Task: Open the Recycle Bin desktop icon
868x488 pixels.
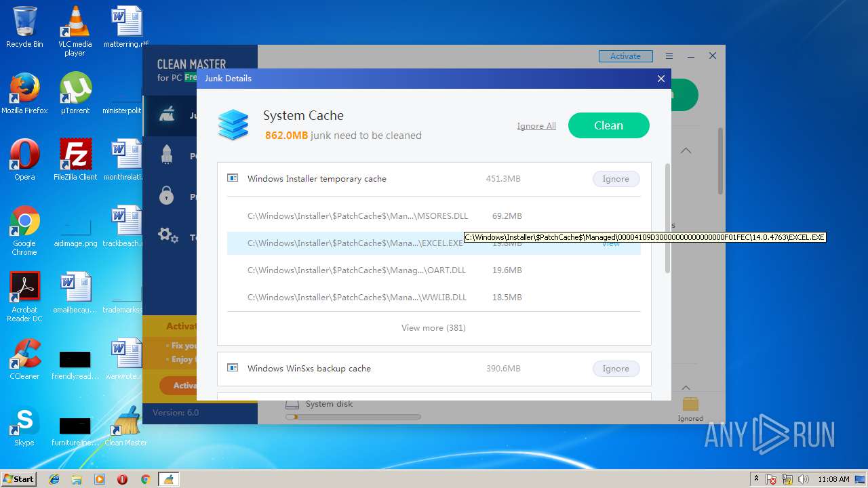Action: click(x=24, y=27)
